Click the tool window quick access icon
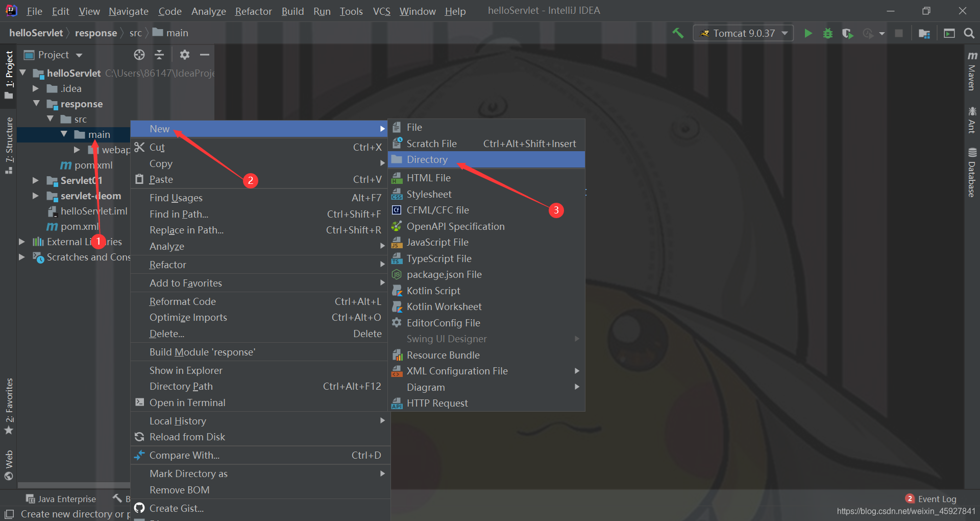Screen dimensions: 980x521 [9, 514]
